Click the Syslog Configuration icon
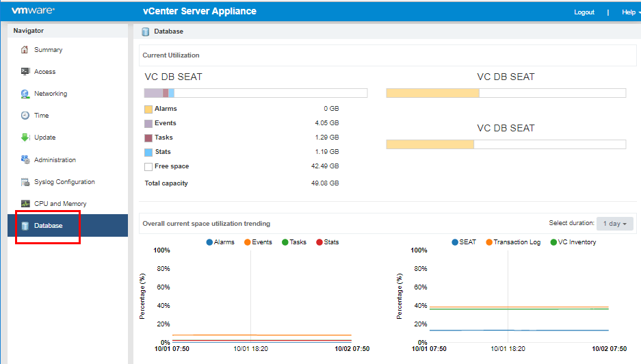Screen dimensions: 641x364 (x=25, y=182)
